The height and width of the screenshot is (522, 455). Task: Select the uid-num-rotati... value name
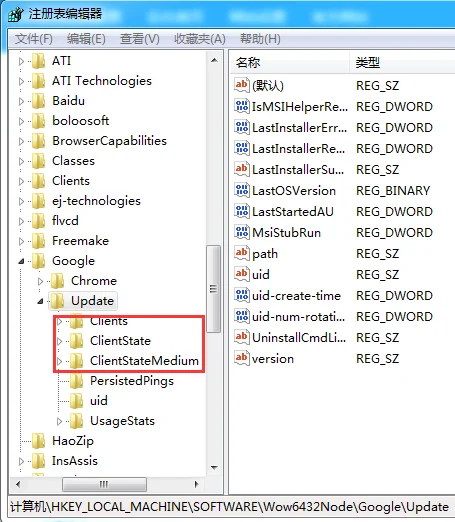tap(298, 316)
